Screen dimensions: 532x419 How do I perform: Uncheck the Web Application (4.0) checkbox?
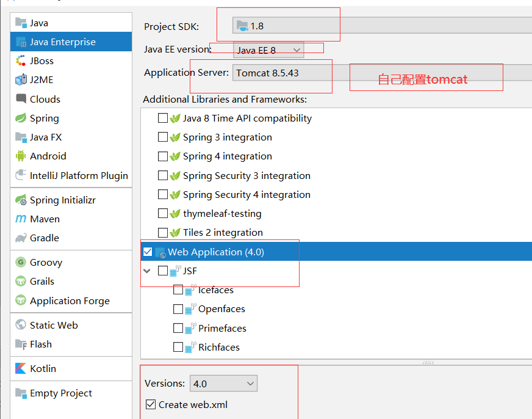tap(148, 252)
